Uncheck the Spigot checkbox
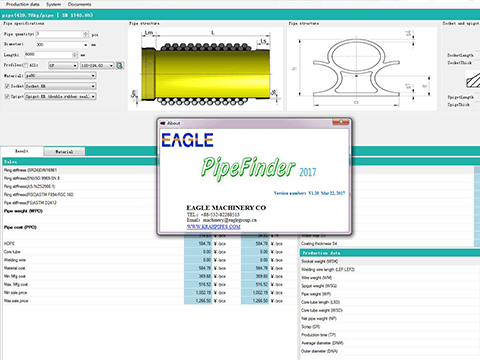The width and height of the screenshot is (480, 360). click(x=7, y=96)
